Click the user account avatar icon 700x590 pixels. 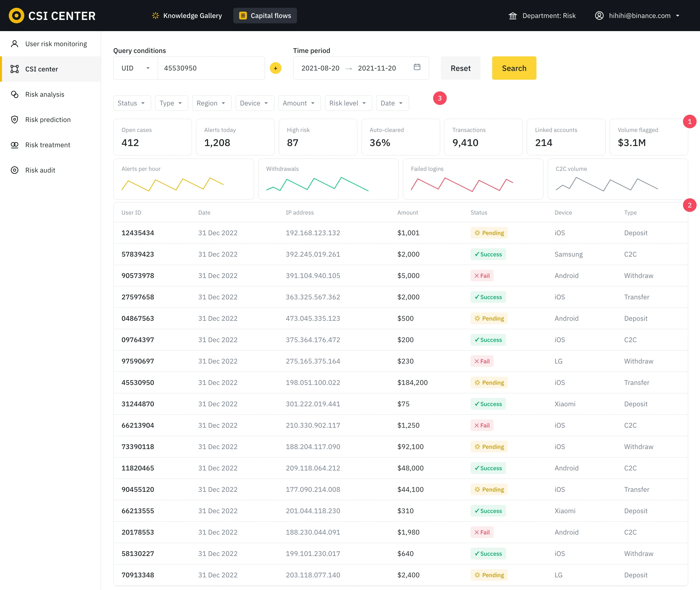(x=599, y=15)
